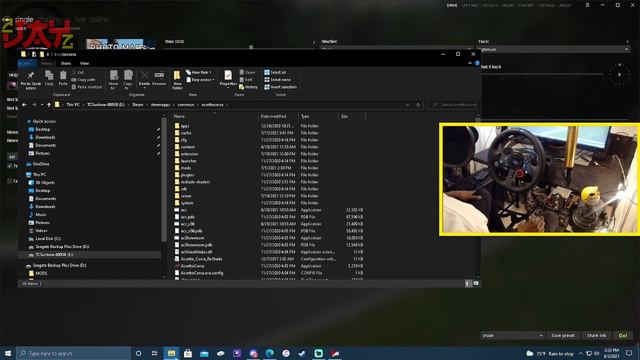The image size is (640, 360).
Task: Refresh the folder using address bar button
Action: [x=418, y=105]
